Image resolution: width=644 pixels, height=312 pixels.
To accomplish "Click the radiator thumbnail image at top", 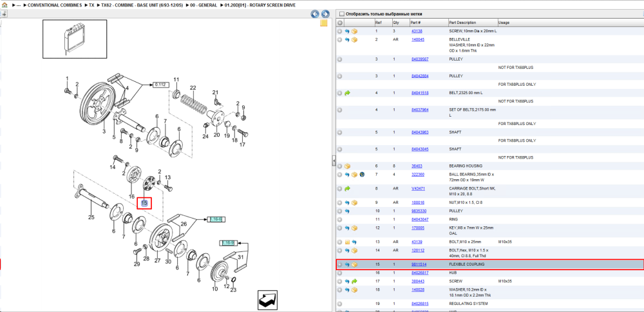I will pos(75,39).
